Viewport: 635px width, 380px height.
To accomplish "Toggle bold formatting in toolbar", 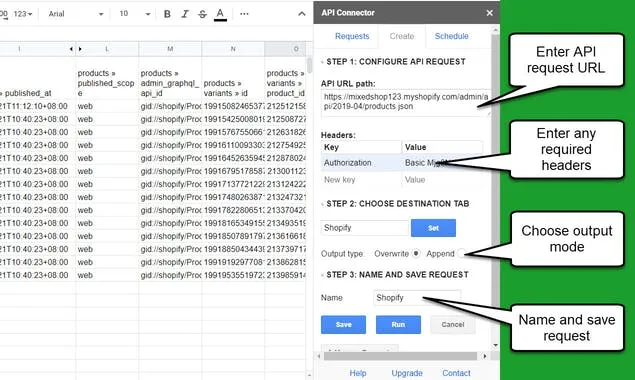I will 167,14.
